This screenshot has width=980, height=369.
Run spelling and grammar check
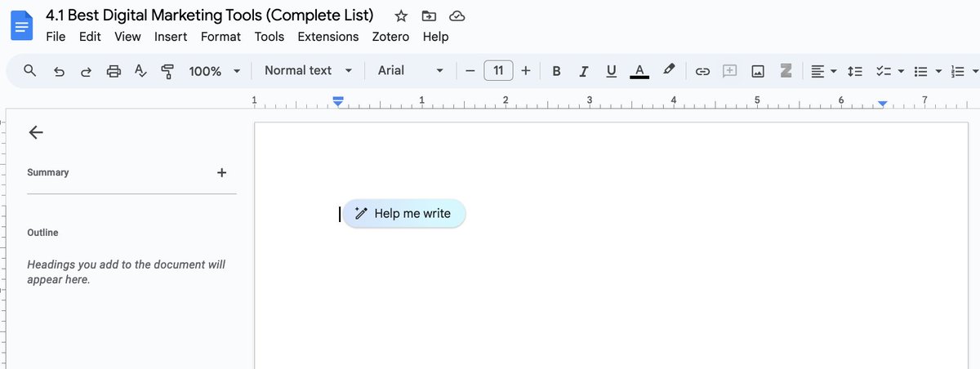pos(140,71)
